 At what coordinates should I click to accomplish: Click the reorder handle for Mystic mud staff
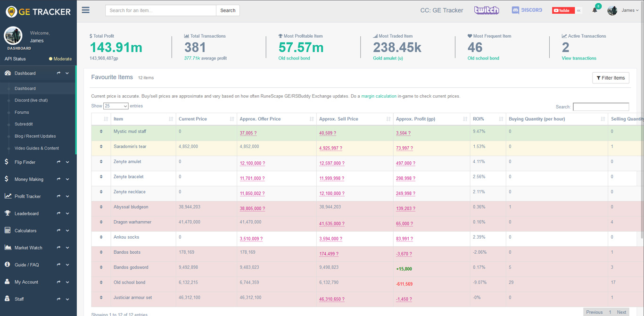tap(101, 132)
